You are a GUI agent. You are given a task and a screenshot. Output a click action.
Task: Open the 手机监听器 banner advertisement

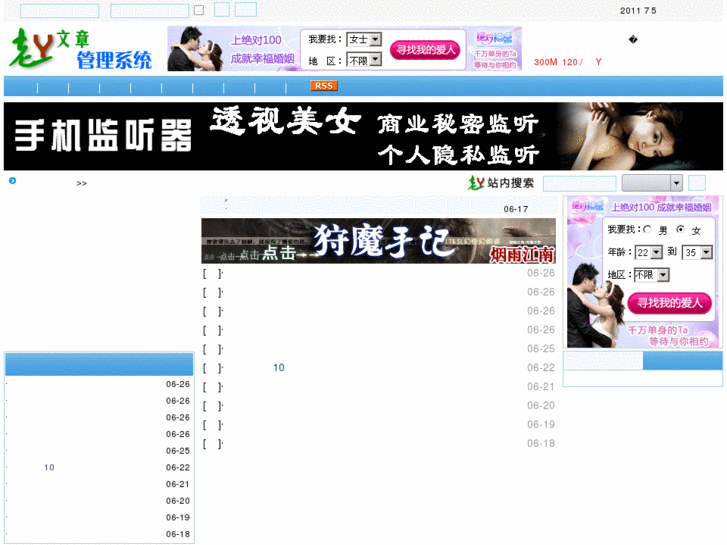coord(364,136)
